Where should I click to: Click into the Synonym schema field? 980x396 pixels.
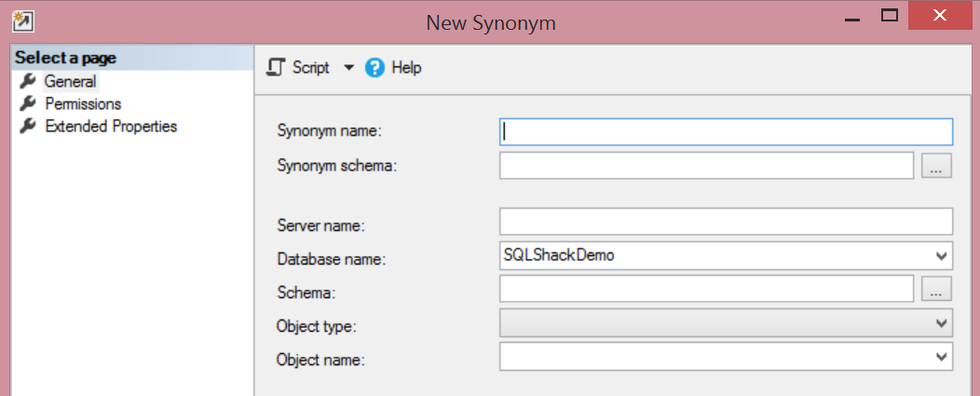pyautogui.click(x=705, y=166)
